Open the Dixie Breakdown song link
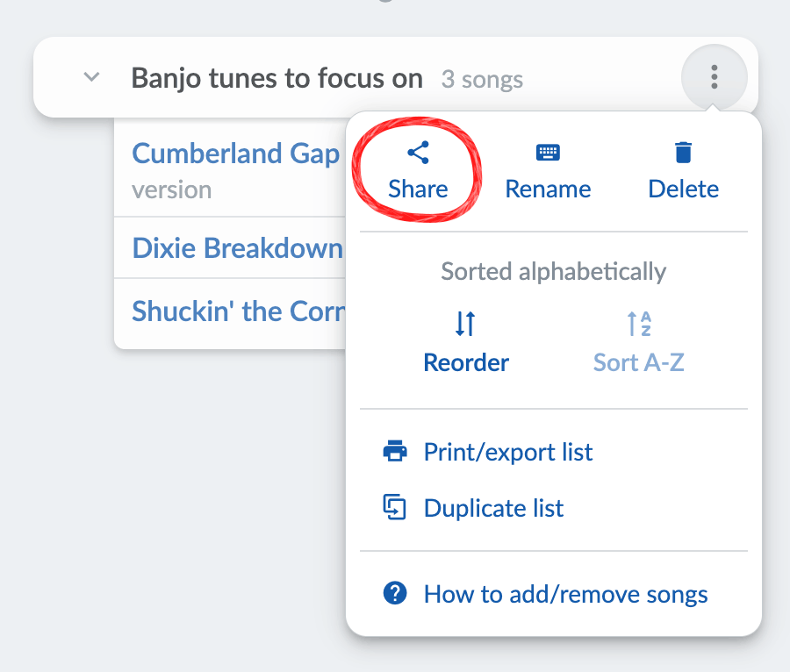Screen dimensions: 790x672 point(238,248)
